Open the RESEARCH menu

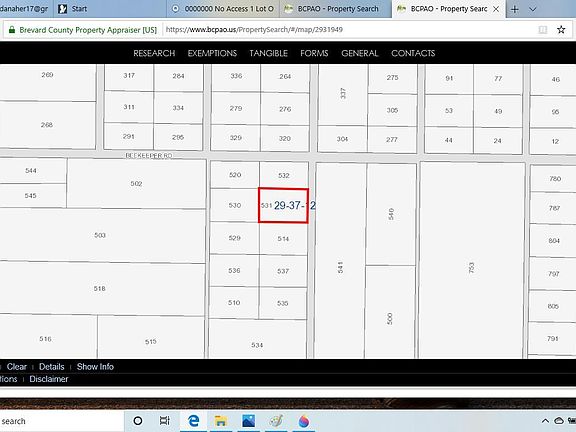click(x=154, y=53)
